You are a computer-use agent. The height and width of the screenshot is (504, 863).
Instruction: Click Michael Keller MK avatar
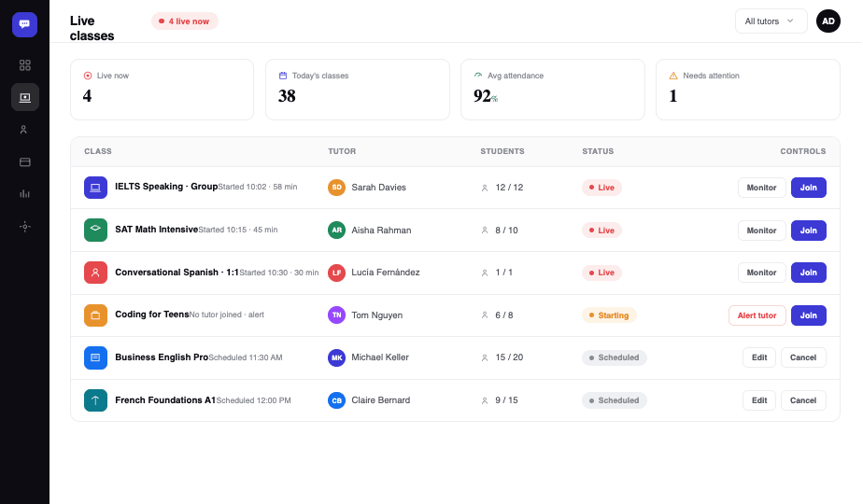(336, 357)
